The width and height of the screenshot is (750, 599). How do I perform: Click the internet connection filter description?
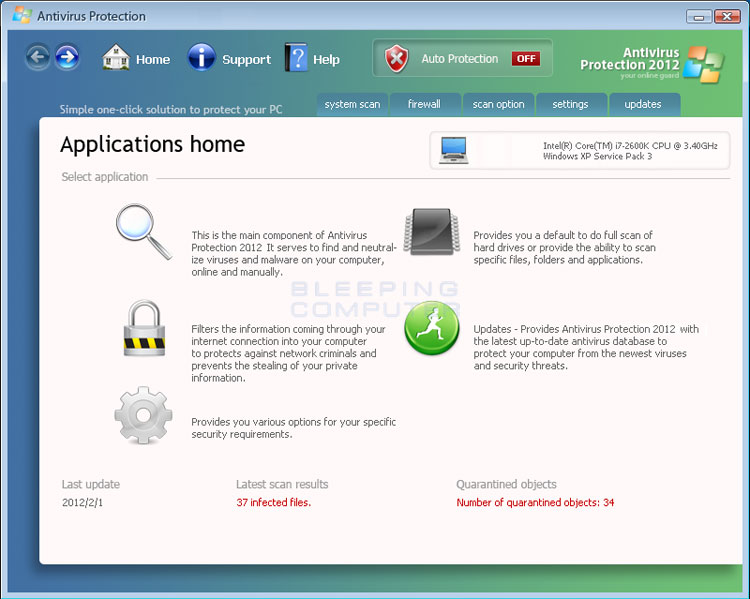288,354
